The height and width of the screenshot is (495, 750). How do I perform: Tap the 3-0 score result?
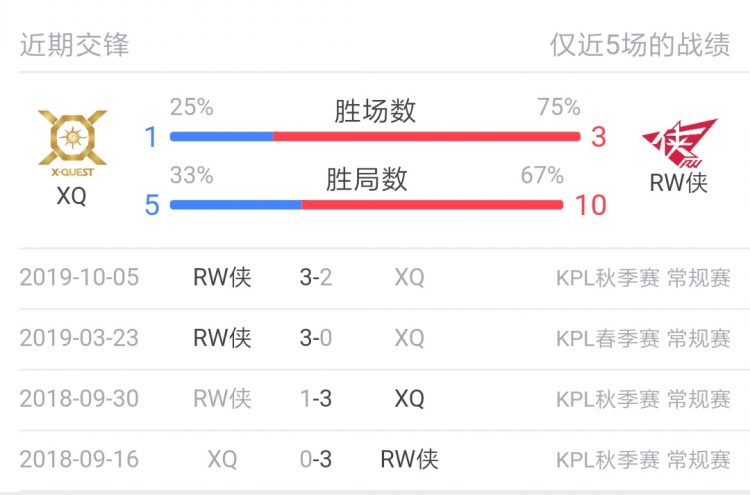[x=316, y=338]
